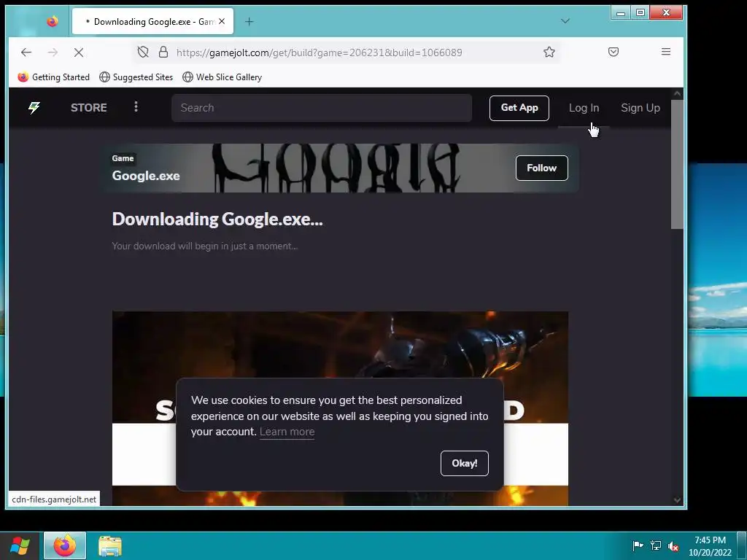The width and height of the screenshot is (747, 560).
Task: Open Windows Explorer from taskbar
Action: point(110,546)
